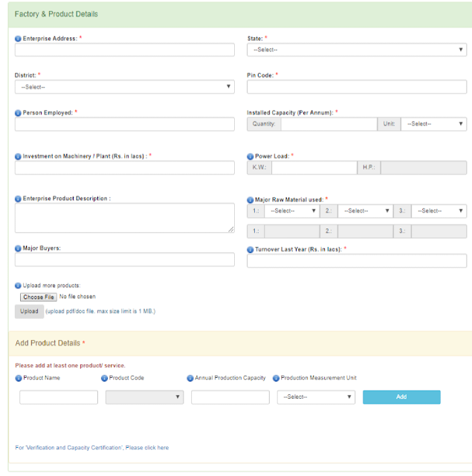
Task: Open Installed Capacity Unit dropdown
Action: pos(433,124)
